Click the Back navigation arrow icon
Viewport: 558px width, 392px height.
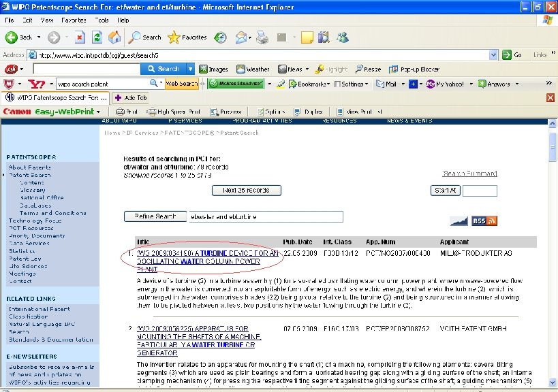[x=11, y=37]
